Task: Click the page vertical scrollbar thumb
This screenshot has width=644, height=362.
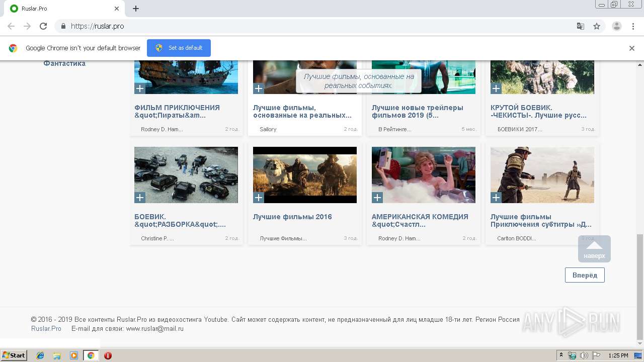Action: click(640, 287)
